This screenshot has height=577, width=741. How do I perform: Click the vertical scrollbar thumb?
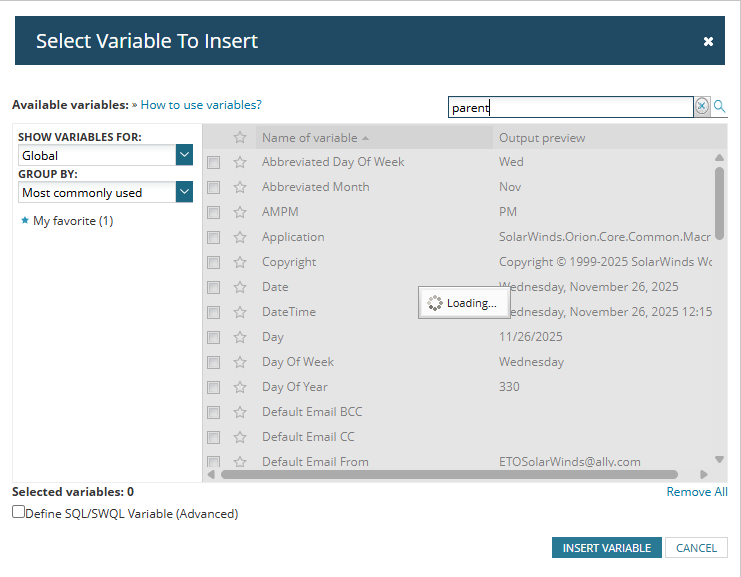click(719, 204)
